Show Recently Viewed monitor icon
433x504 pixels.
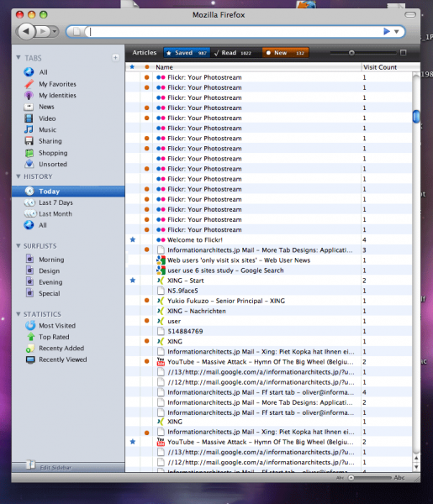tap(30, 360)
